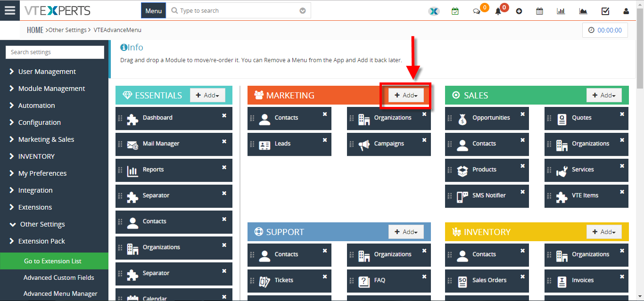644x301 pixels.
Task: Click the 00:00:00 timer button
Action: [605, 30]
